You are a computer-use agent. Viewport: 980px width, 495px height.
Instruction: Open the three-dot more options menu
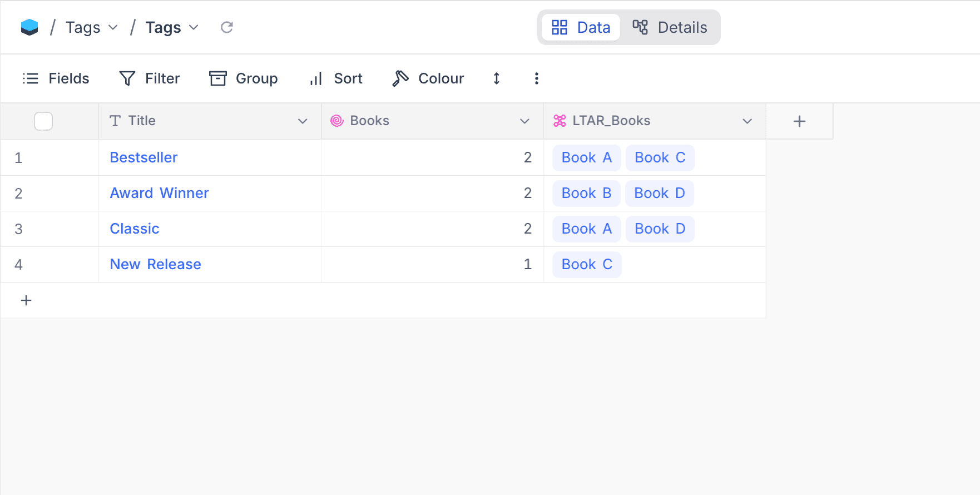[x=536, y=78]
